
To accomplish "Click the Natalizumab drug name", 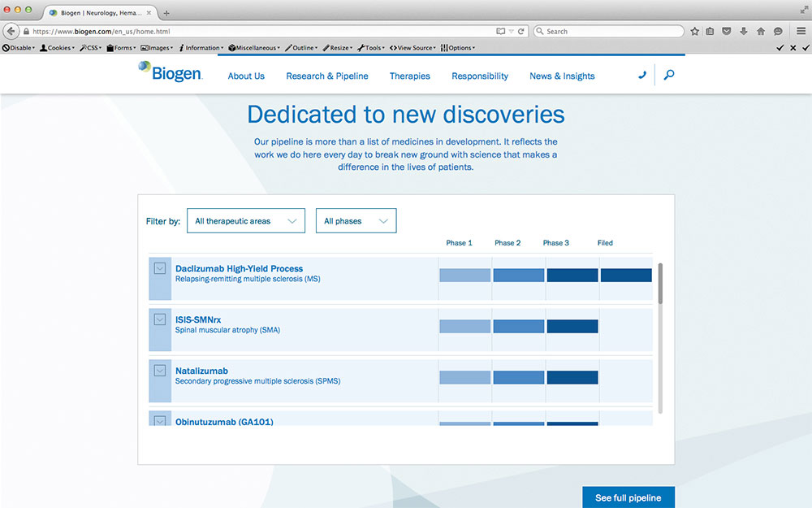I will [x=201, y=371].
